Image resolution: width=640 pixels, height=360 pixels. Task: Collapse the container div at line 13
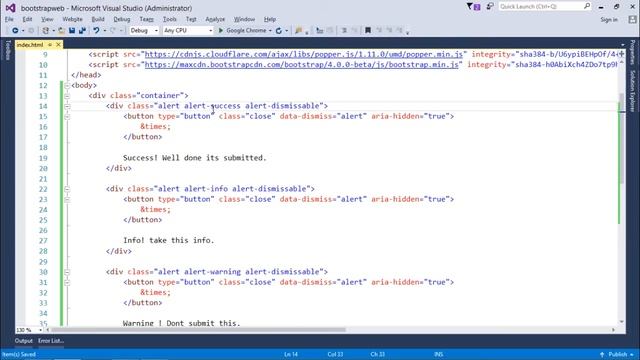coord(67,96)
